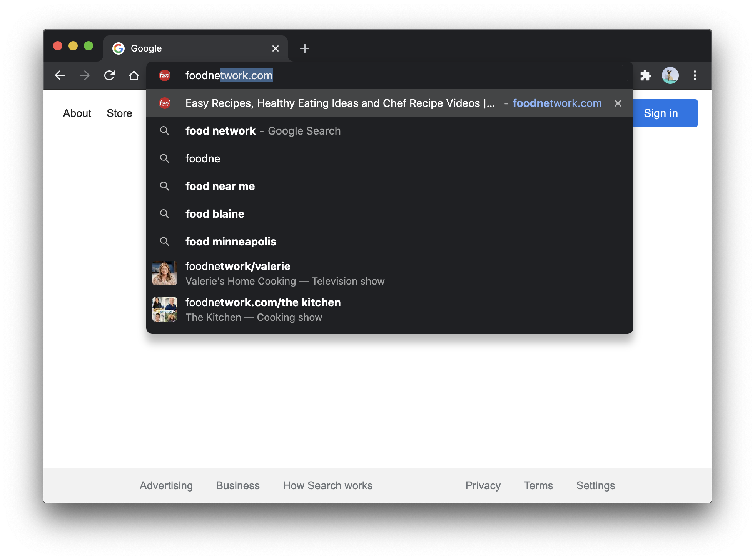This screenshot has height=560, width=755.
Task: Close window with the red button
Action: pyautogui.click(x=58, y=46)
